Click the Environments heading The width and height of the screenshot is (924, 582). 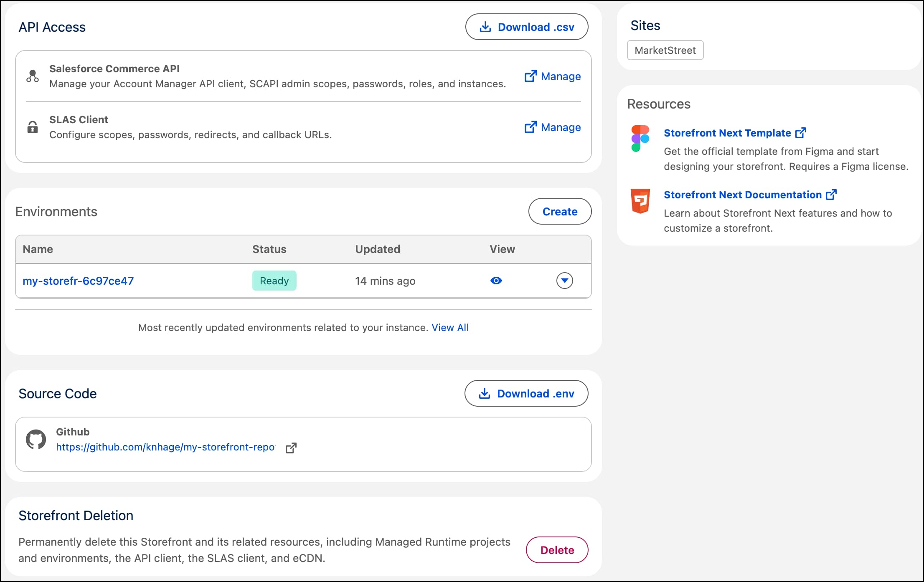pos(56,212)
